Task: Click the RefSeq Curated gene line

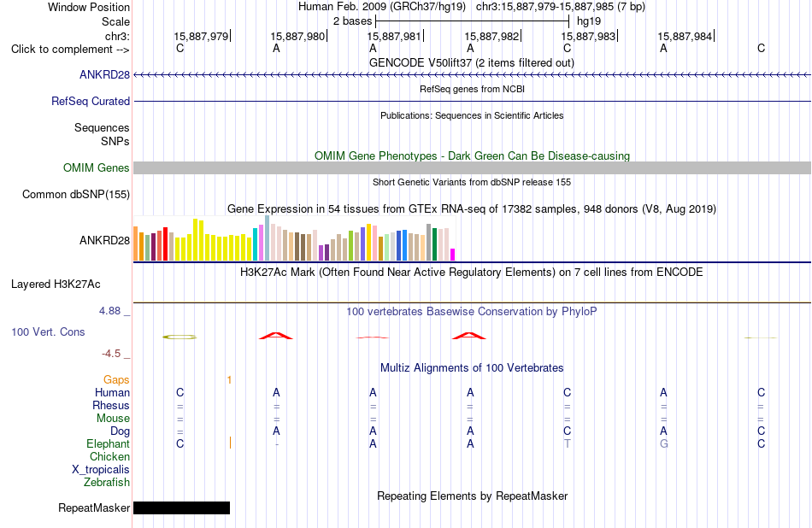Action: [473, 101]
